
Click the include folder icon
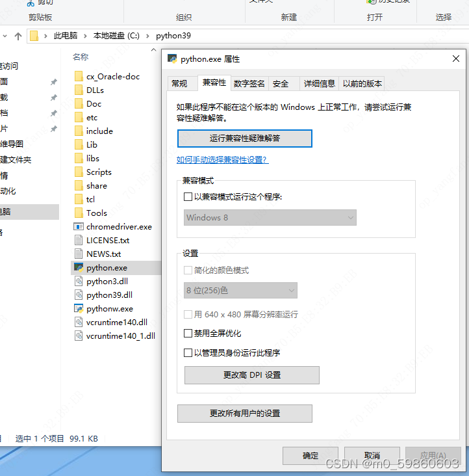click(x=79, y=131)
